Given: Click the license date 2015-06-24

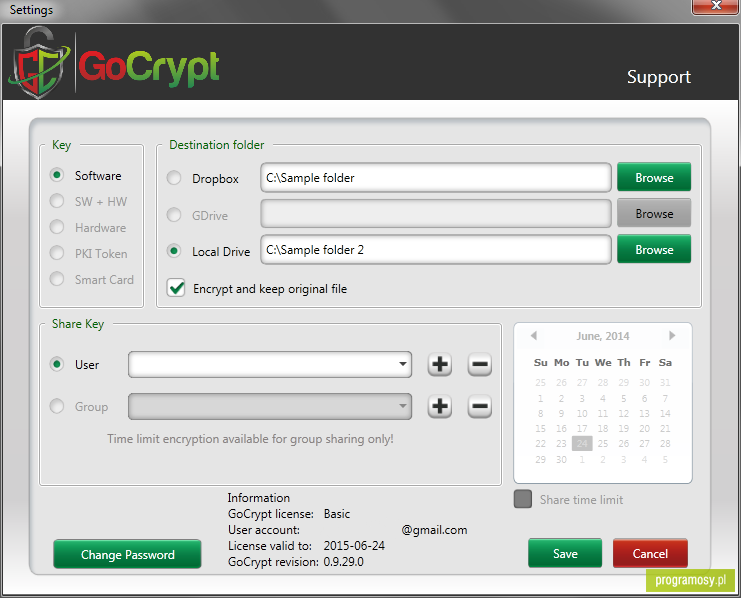Looking at the screenshot, I should click(x=354, y=546).
